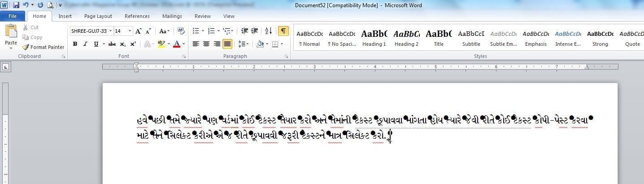Click the Format Painter button
Screen dimensions: 644x184
coord(44,47)
